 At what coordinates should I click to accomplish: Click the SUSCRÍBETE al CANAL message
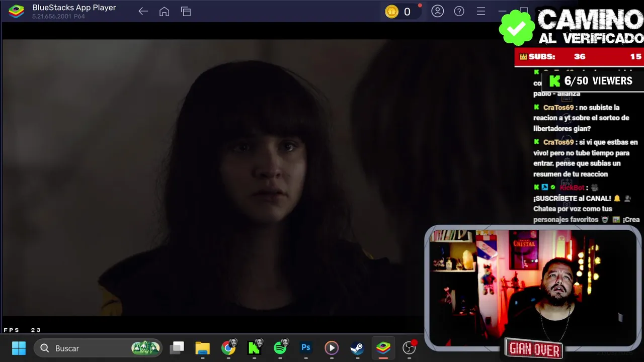(572, 198)
